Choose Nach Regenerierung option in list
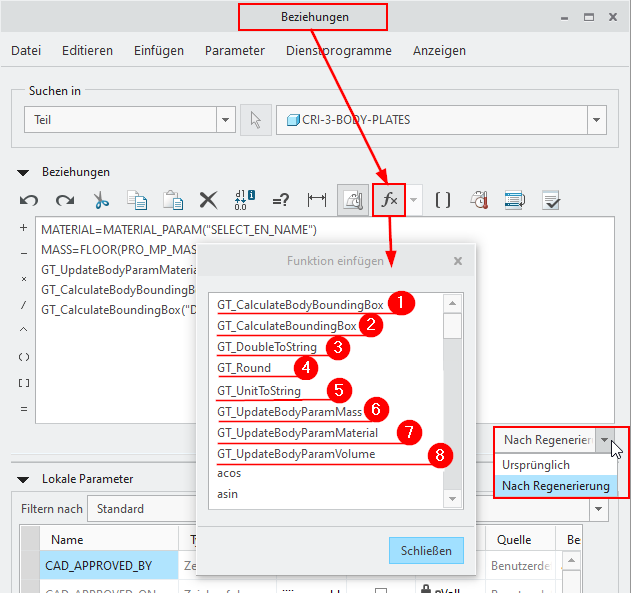 tap(555, 486)
